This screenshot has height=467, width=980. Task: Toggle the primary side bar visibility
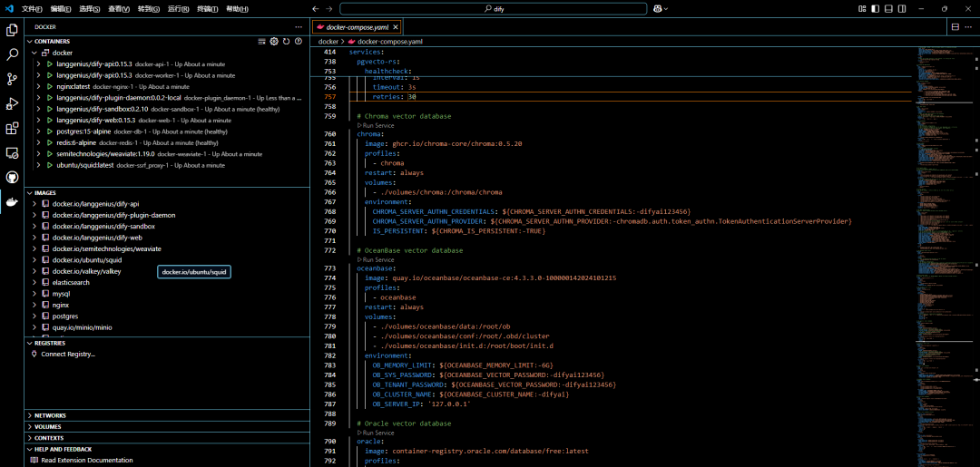click(x=876, y=8)
